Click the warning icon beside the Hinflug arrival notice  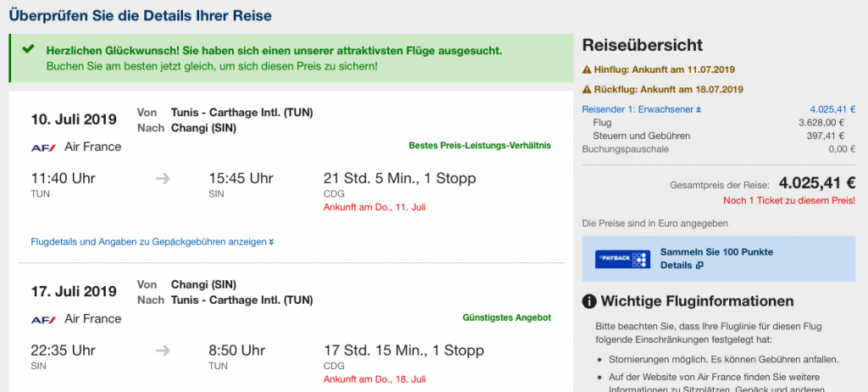click(587, 69)
